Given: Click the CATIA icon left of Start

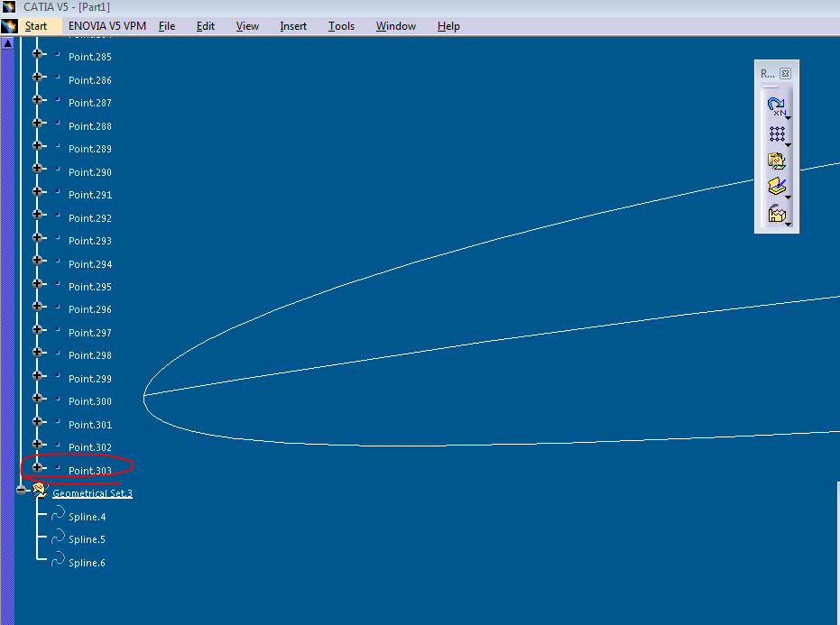Looking at the screenshot, I should [x=9, y=26].
